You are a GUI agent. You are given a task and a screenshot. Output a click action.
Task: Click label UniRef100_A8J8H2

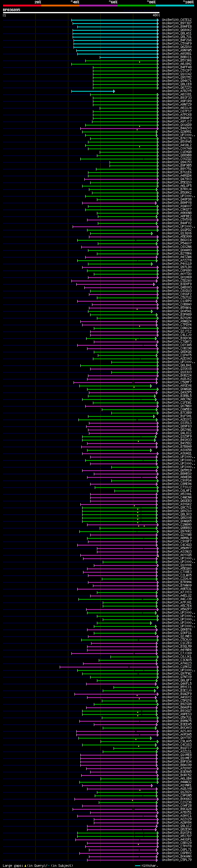point(176,64)
